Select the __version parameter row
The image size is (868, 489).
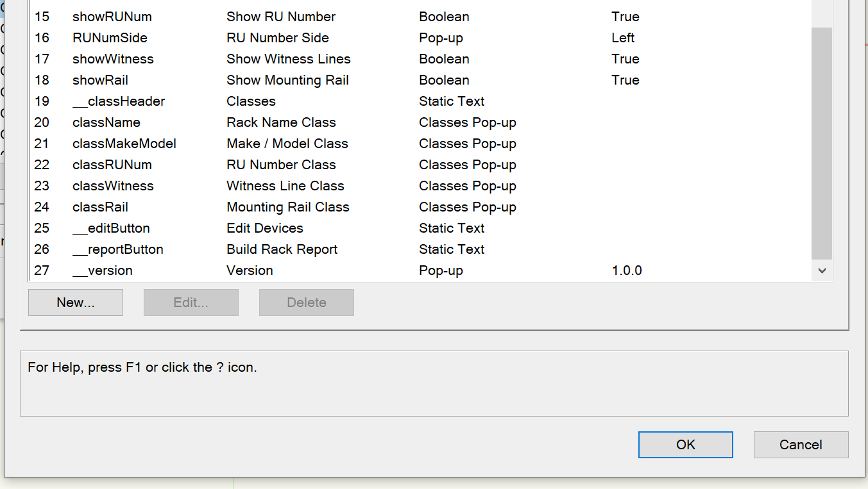pos(103,270)
